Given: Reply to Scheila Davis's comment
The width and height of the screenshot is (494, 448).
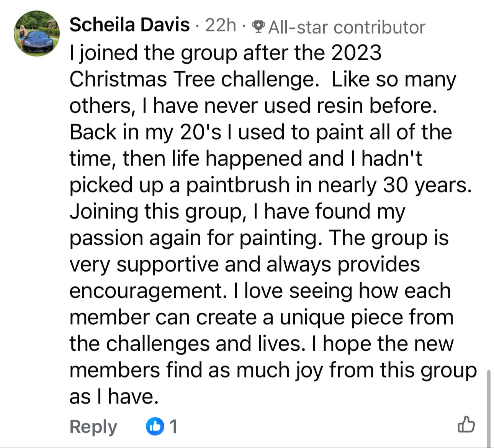Looking at the screenshot, I should 93,426.
